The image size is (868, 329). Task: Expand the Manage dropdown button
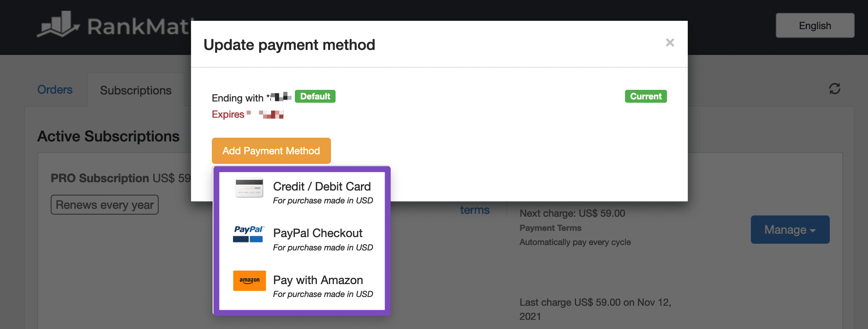click(x=790, y=230)
